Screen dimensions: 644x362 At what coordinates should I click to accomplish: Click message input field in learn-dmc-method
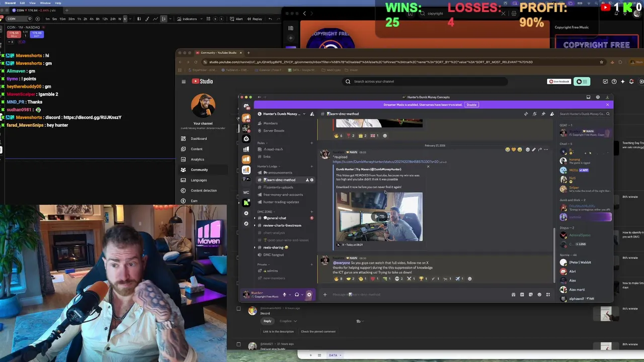coord(418,295)
